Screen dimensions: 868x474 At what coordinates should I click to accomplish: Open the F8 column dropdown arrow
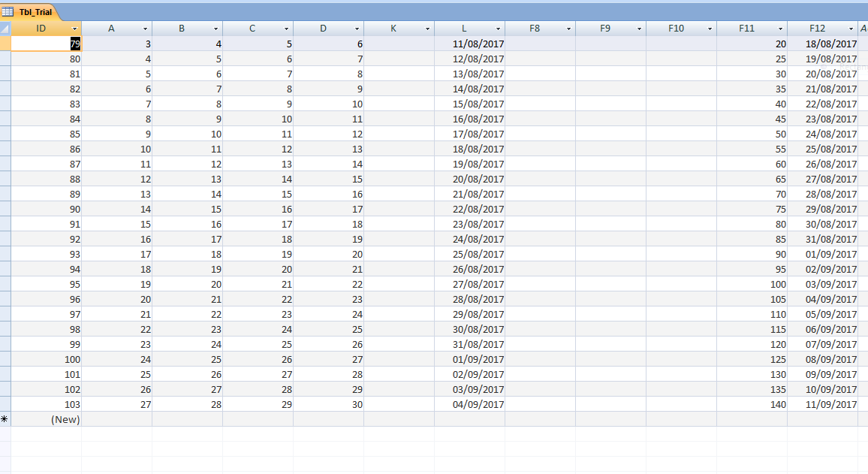tap(568, 29)
